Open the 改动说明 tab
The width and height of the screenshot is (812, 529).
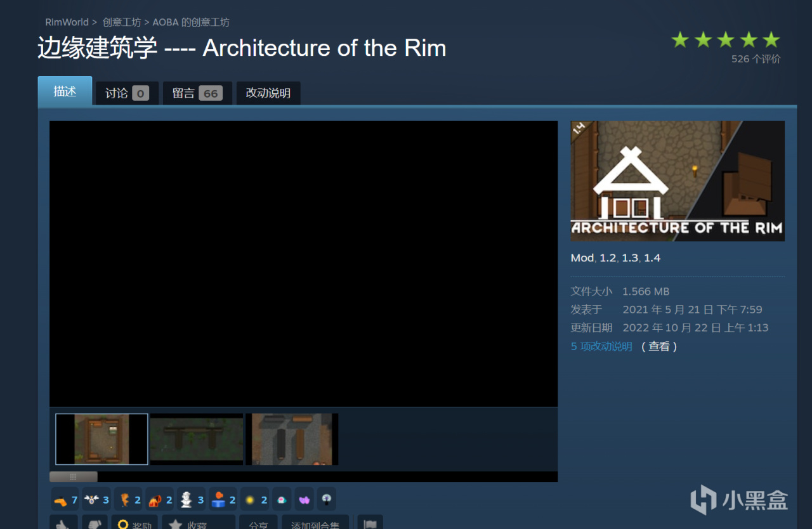point(268,93)
